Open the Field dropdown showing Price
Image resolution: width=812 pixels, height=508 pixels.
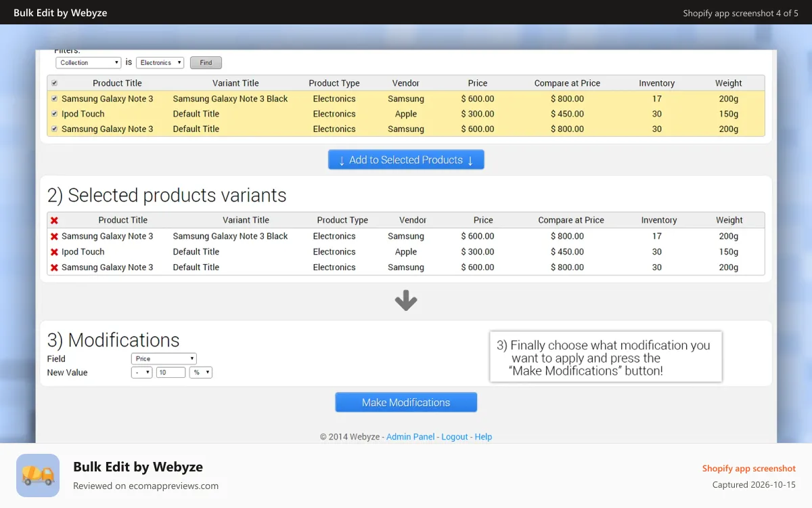[164, 358]
